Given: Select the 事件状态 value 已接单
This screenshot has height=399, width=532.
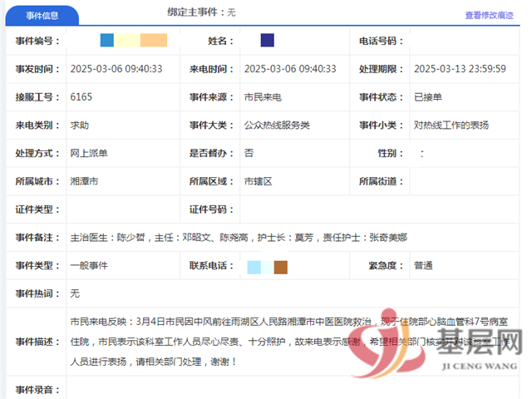Looking at the screenshot, I should (x=428, y=97).
